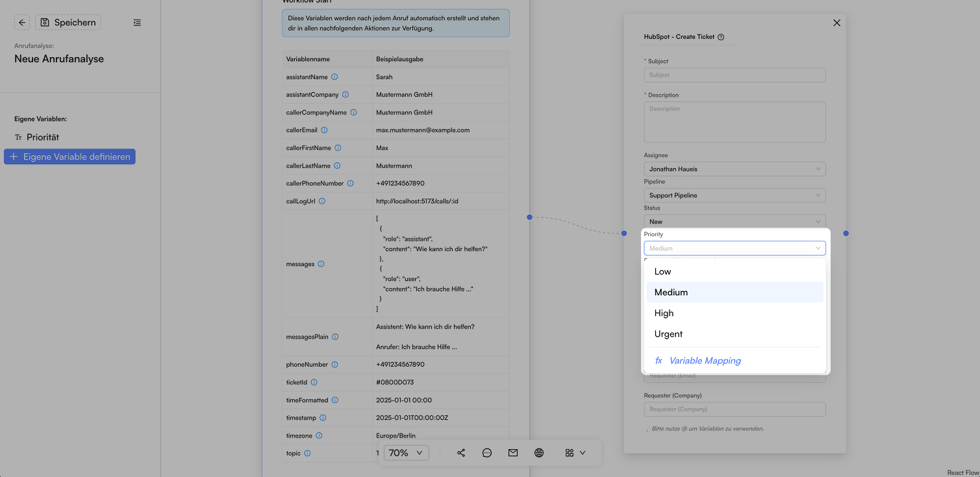Show info for callLogUrl variable
The image size is (980, 477).
322,201
